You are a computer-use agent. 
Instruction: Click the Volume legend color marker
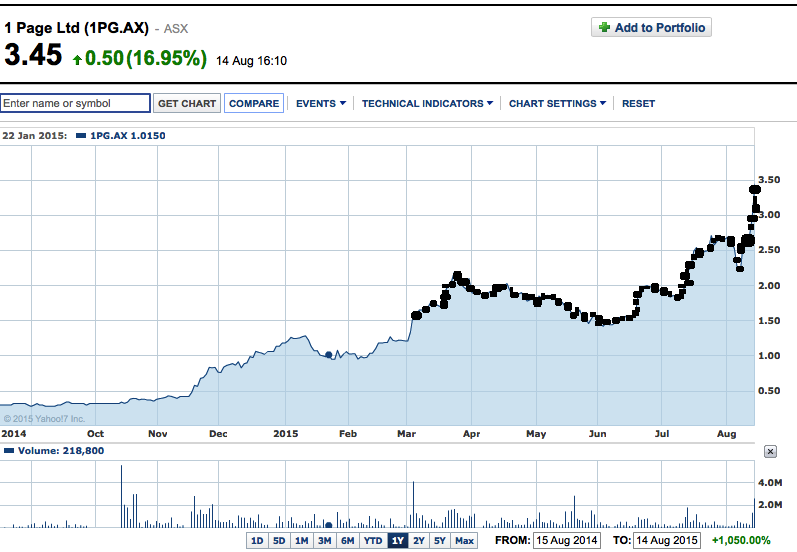9,451
